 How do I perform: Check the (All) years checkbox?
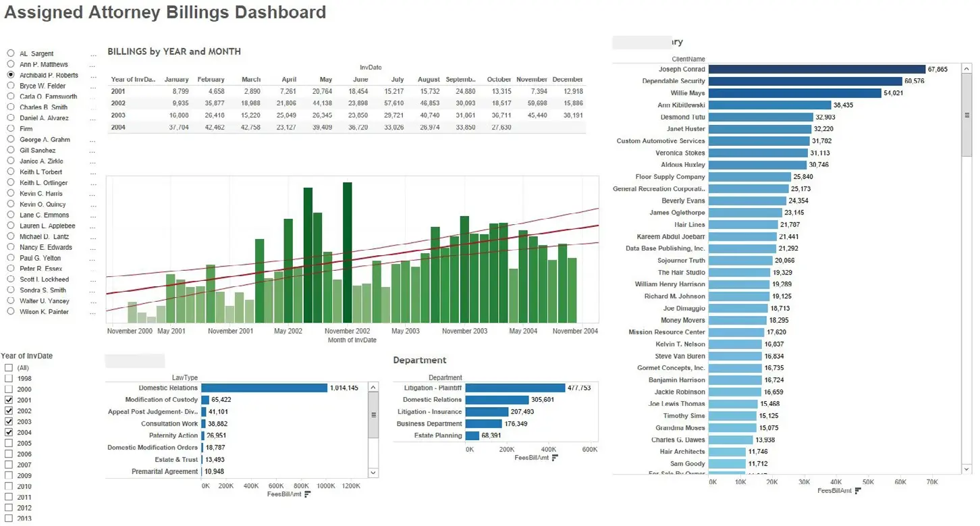pos(9,368)
